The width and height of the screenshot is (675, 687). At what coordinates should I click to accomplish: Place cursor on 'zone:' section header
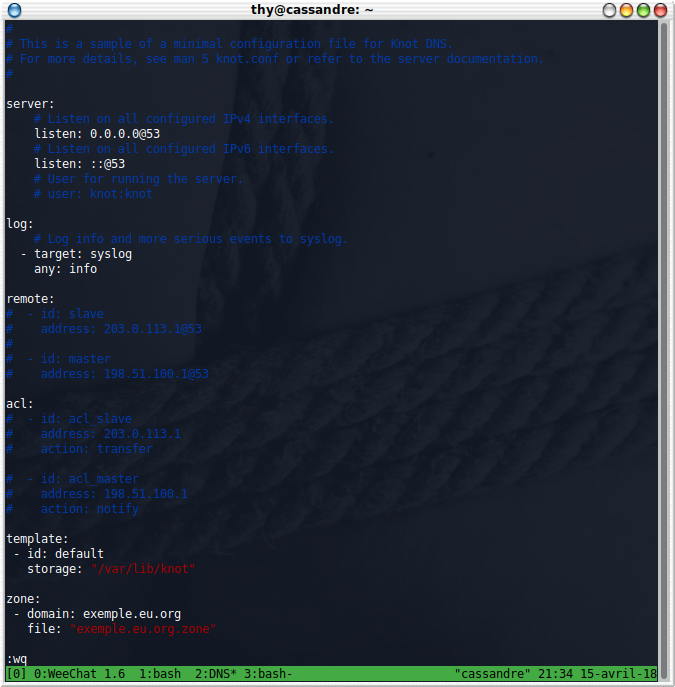(x=23, y=599)
